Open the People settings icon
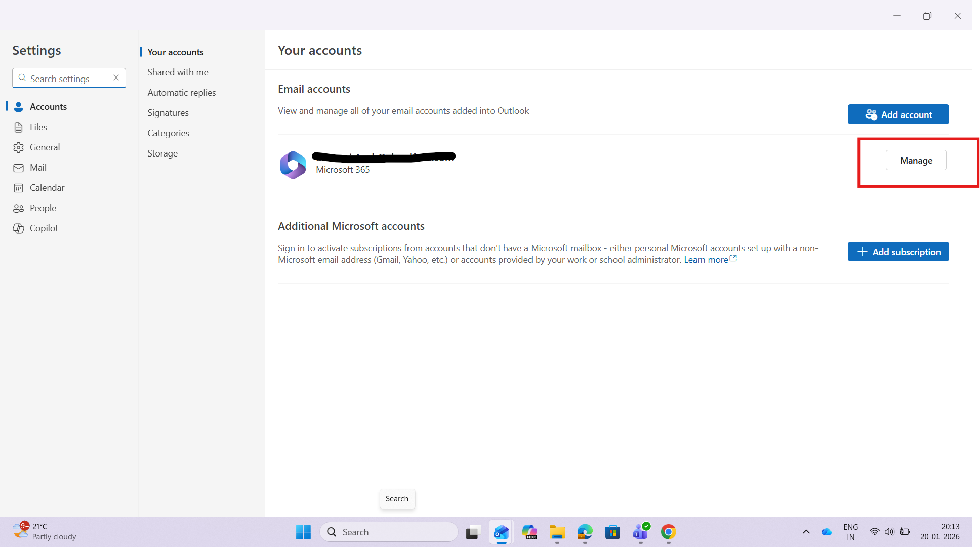The width and height of the screenshot is (980, 547). click(19, 208)
